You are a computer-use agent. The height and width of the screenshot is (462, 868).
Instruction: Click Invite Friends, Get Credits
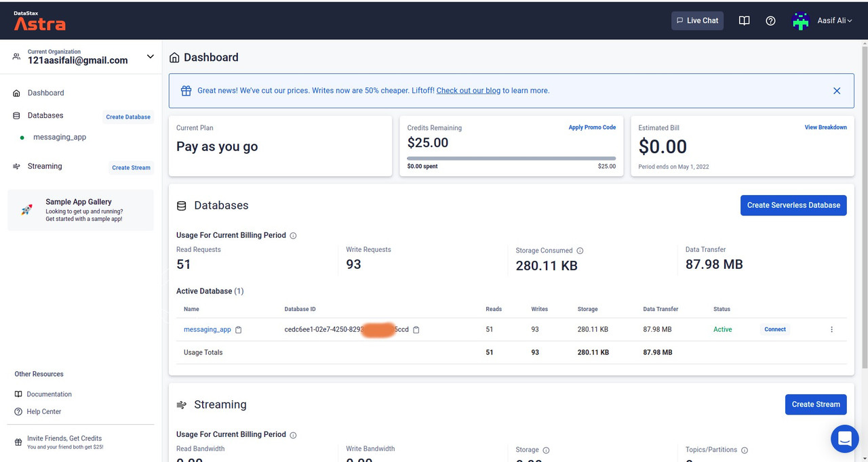coord(64,438)
